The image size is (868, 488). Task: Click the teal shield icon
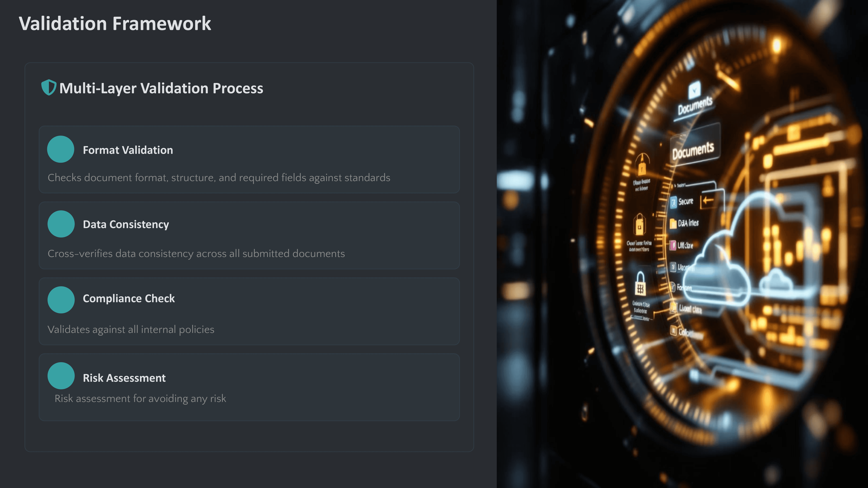click(48, 87)
